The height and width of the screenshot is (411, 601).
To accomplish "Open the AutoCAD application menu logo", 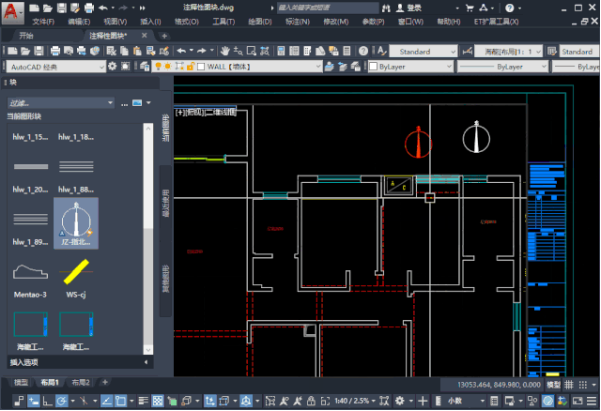I will [x=12, y=12].
